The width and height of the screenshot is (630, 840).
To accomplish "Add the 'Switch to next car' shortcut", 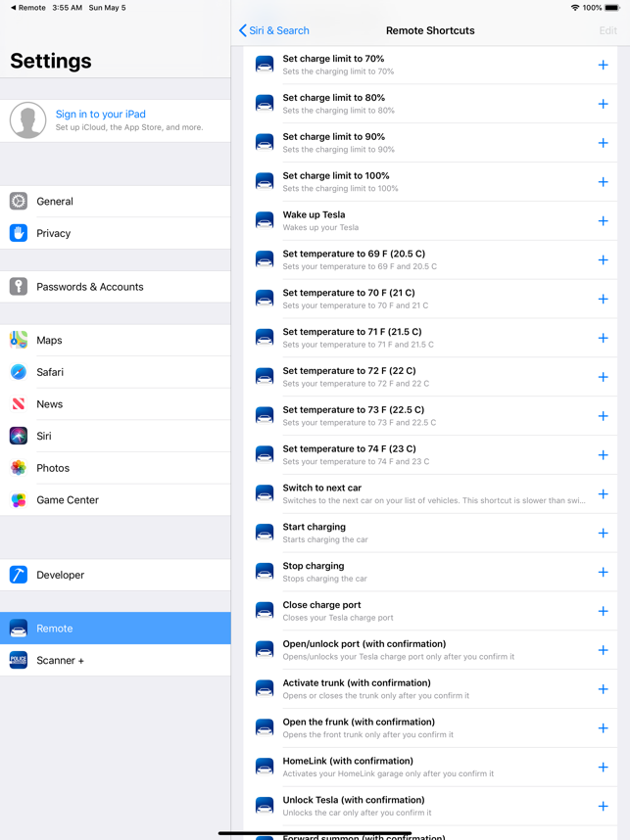I will 603,494.
